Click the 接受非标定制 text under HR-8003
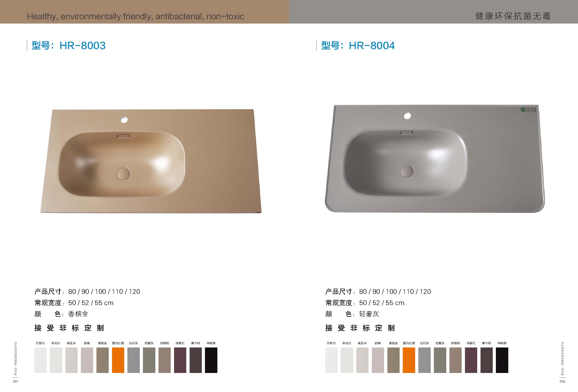 69,328
